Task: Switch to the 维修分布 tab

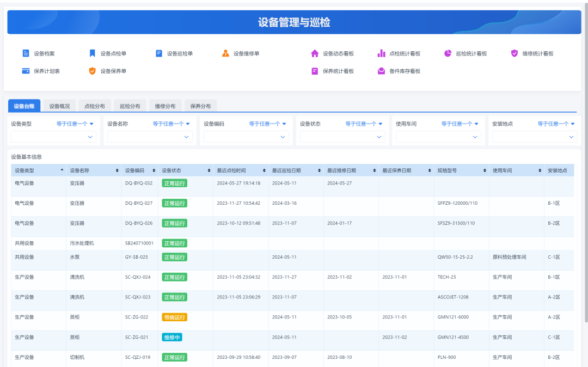Action: coord(166,106)
